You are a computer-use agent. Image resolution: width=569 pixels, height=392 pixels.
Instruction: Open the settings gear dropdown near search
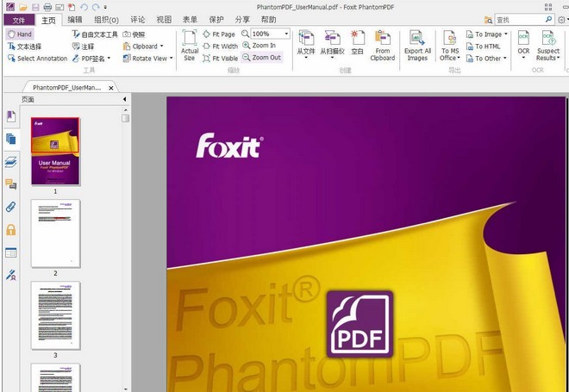562,20
